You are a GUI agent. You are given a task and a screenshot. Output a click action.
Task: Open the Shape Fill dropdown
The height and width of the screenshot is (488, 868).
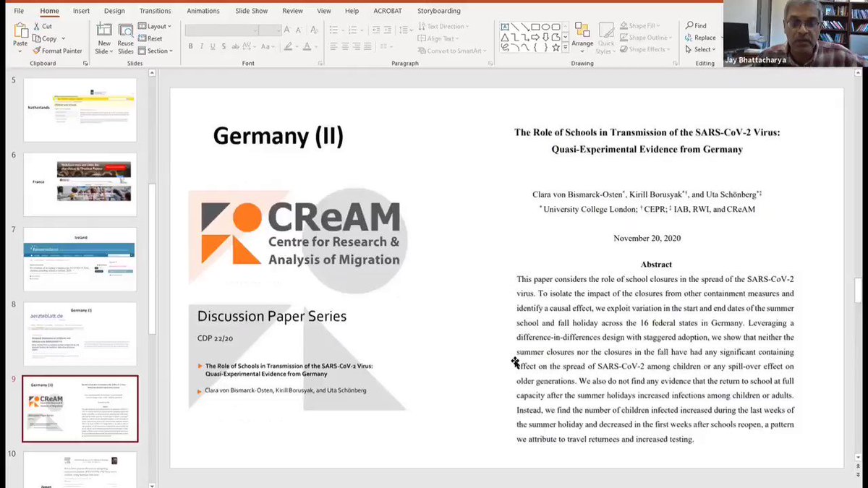tap(639, 26)
